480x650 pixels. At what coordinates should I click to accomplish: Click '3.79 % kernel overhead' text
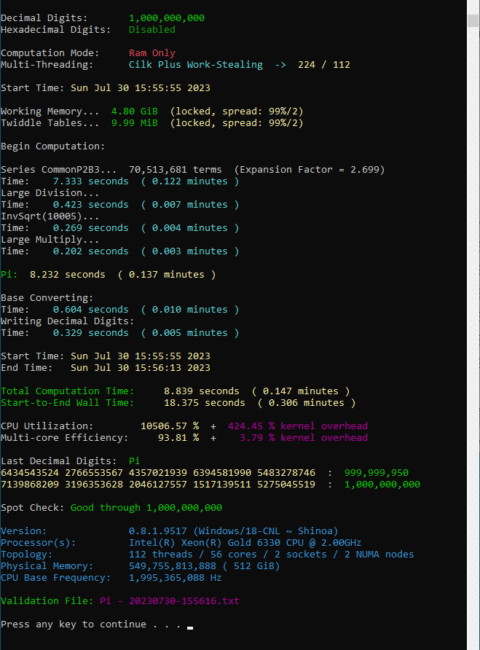pyautogui.click(x=303, y=438)
